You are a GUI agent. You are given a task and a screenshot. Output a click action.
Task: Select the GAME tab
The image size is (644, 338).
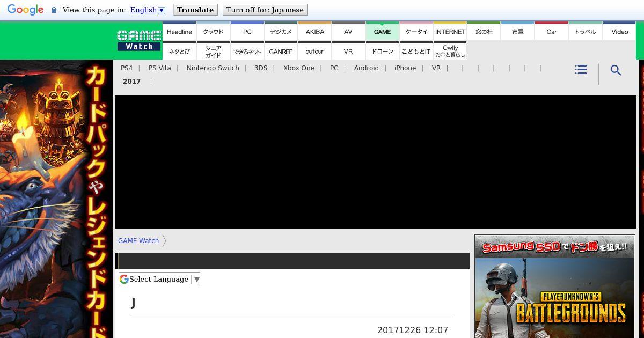[382, 31]
